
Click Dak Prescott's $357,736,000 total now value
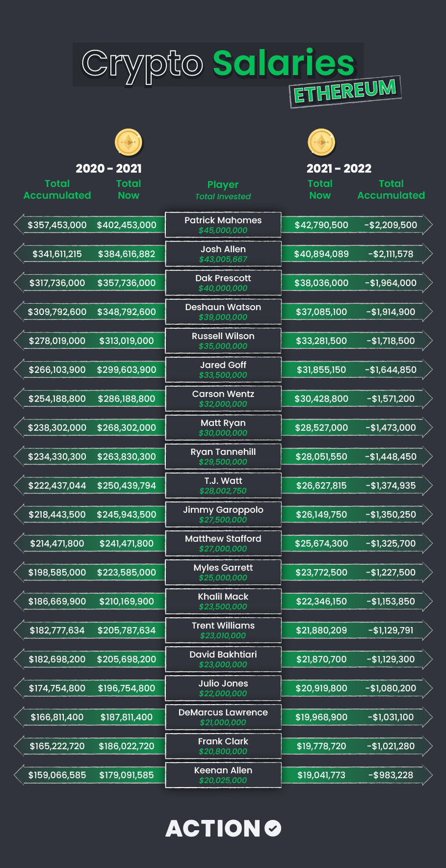127,283
